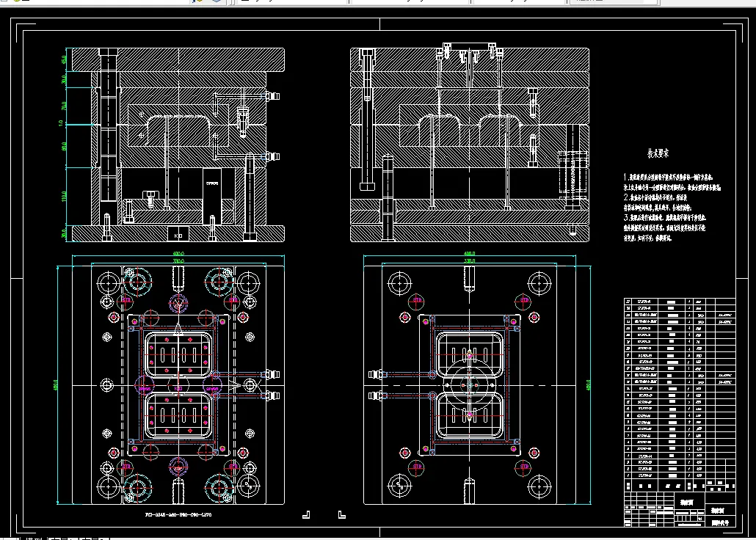Select the 1.0 vertical dimension in section view
Image resolution: width=756 pixels, height=540 pixels.
pyautogui.click(x=61, y=123)
